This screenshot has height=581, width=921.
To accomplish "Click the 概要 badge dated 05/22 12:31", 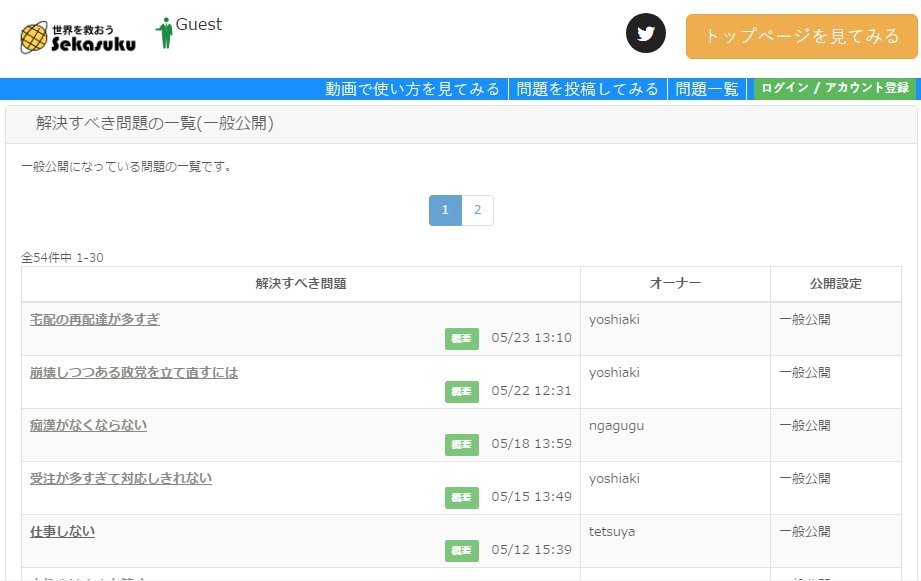I will pyautogui.click(x=461, y=392).
